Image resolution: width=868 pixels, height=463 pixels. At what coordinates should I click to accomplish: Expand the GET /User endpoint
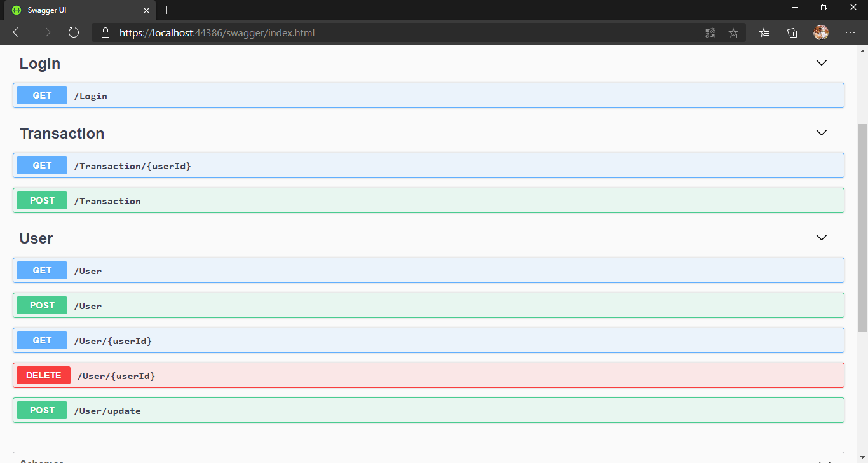(x=428, y=270)
